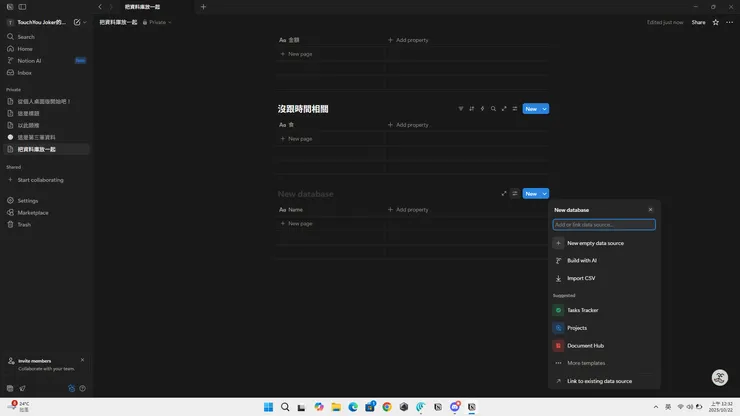
Task: Open Trash from the sidebar
Action: (x=24, y=225)
